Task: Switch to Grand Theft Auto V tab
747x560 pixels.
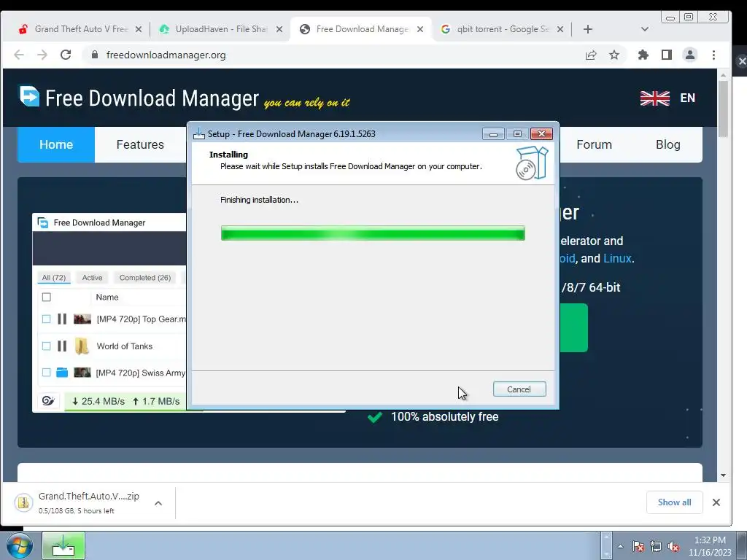Action: click(79, 29)
